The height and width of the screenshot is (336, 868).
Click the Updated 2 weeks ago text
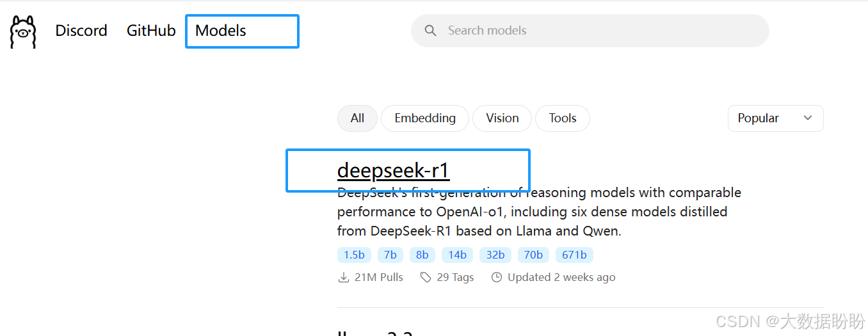561,277
